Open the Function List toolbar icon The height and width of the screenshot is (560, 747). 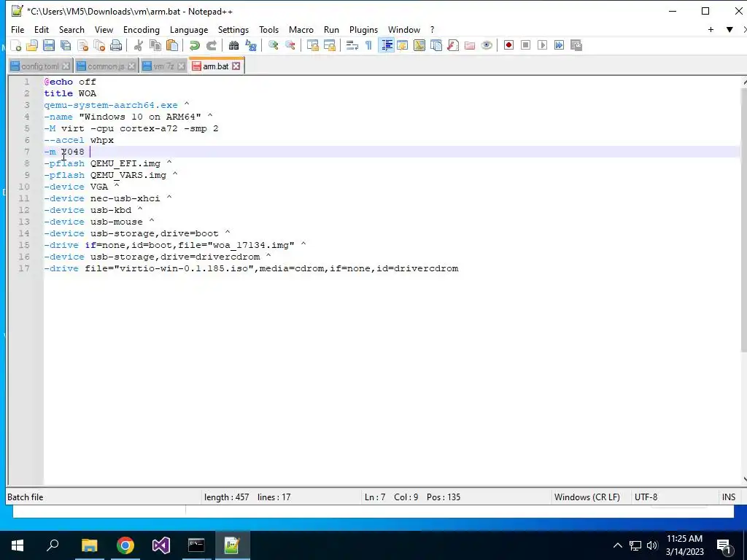tap(452, 45)
